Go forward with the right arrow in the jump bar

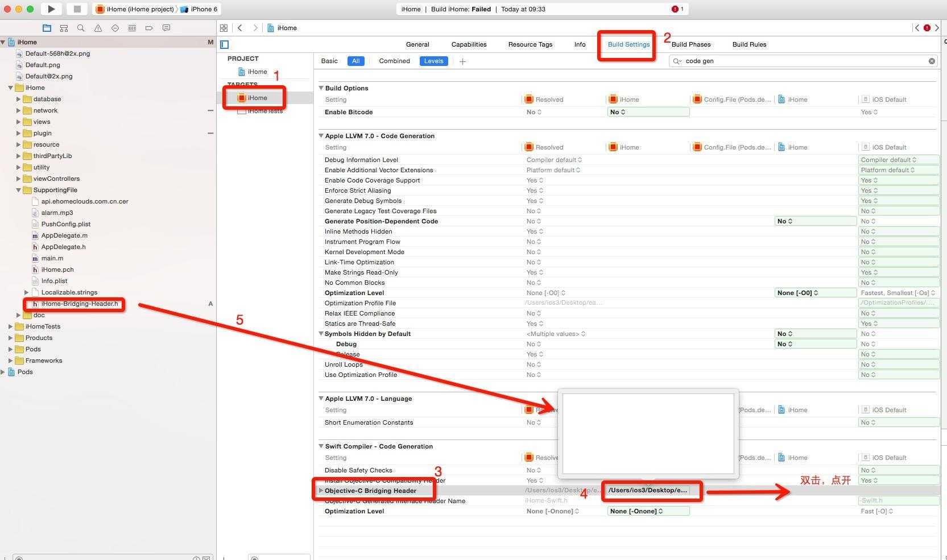(255, 28)
